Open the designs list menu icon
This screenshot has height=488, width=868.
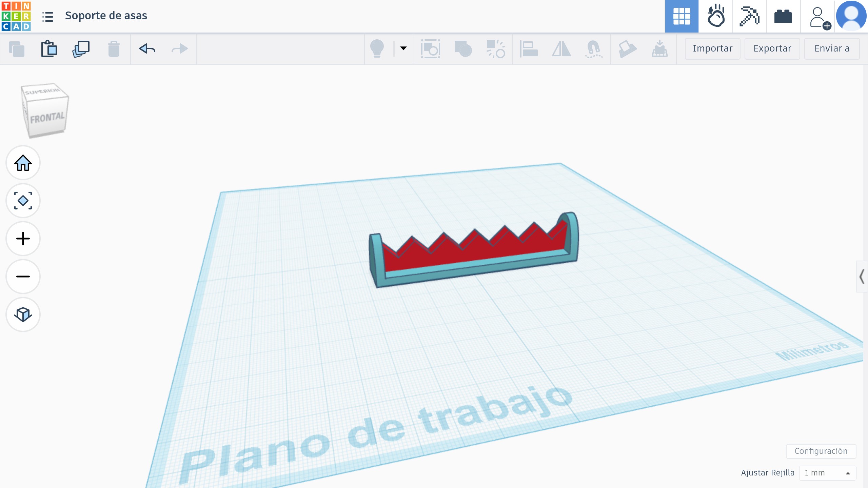[48, 16]
